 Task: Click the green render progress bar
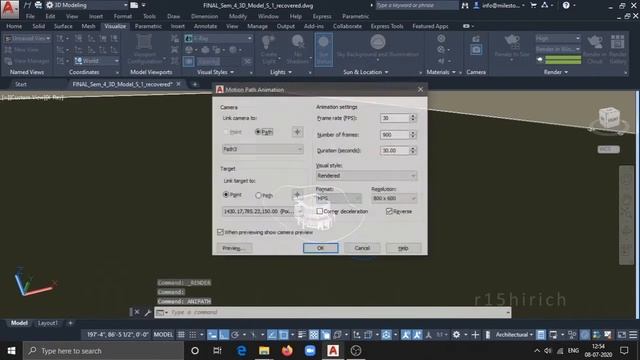563,60
